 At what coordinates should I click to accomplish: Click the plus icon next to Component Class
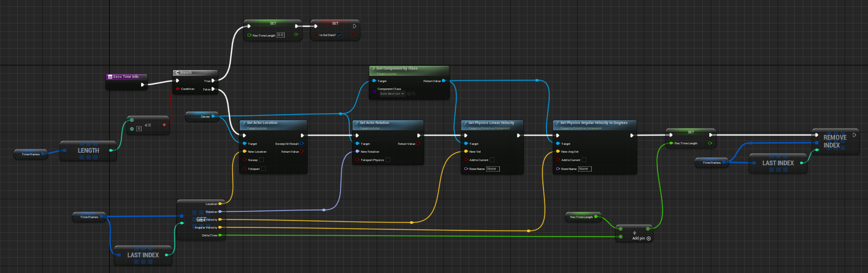(409, 94)
